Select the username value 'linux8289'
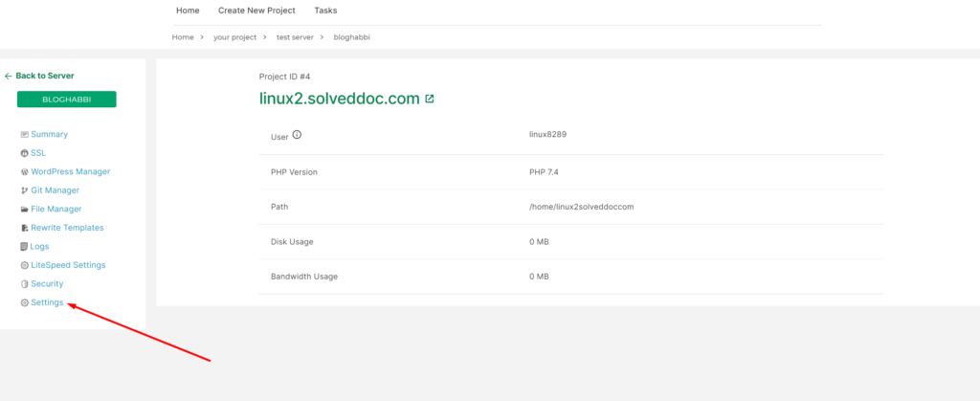Image resolution: width=980 pixels, height=401 pixels. tap(547, 134)
